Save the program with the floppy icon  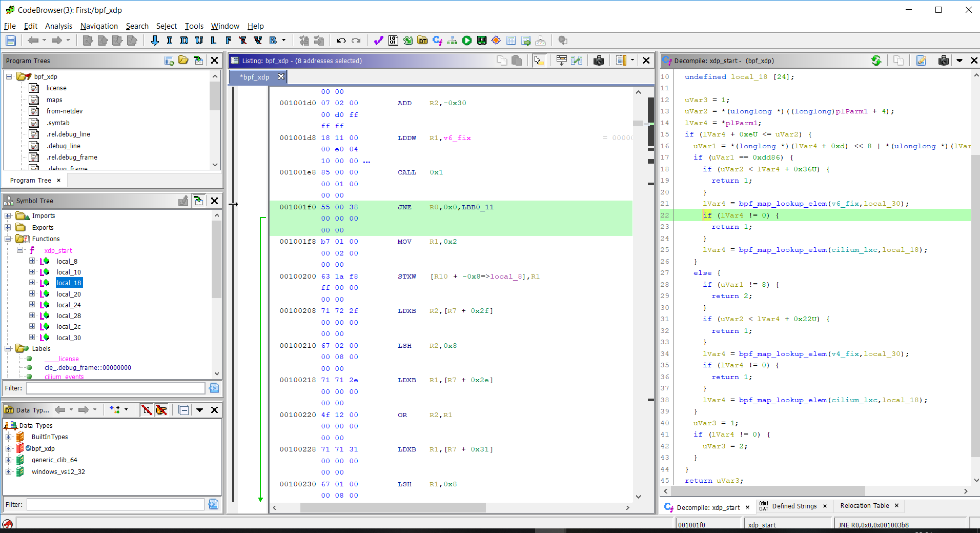tap(11, 41)
